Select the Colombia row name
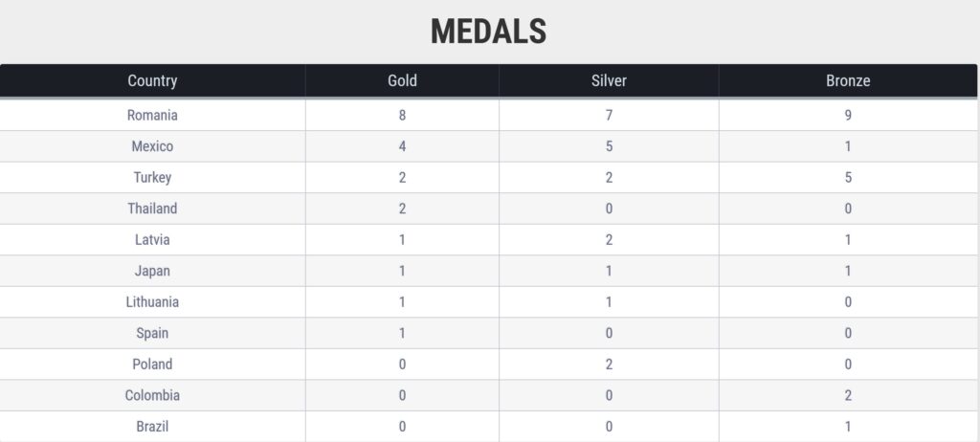The image size is (980, 442). (x=152, y=395)
